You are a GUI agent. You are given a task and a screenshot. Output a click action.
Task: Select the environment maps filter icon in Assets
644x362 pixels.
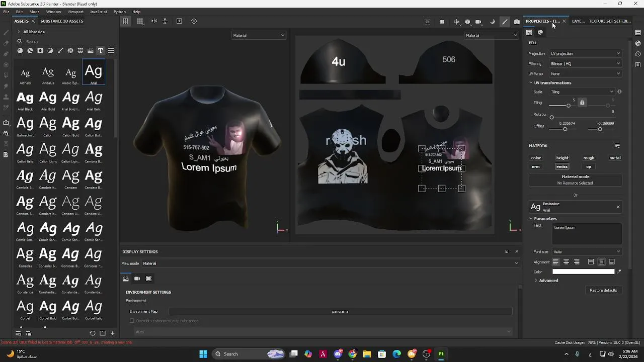click(91, 51)
